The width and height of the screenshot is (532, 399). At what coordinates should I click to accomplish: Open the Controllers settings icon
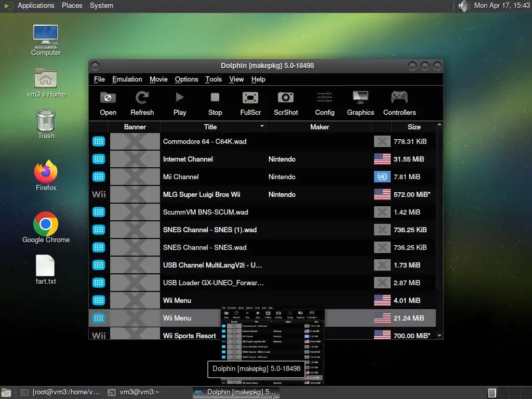400,98
